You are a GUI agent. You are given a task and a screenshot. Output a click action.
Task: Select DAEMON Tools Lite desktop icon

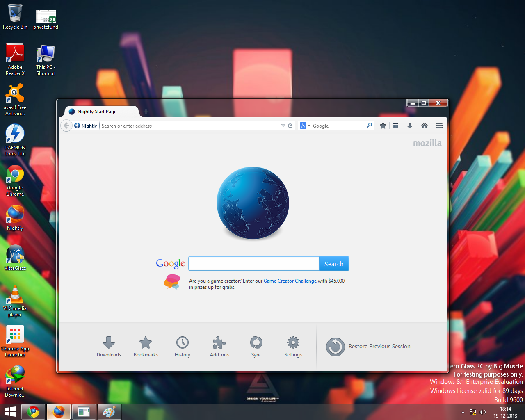click(x=15, y=140)
